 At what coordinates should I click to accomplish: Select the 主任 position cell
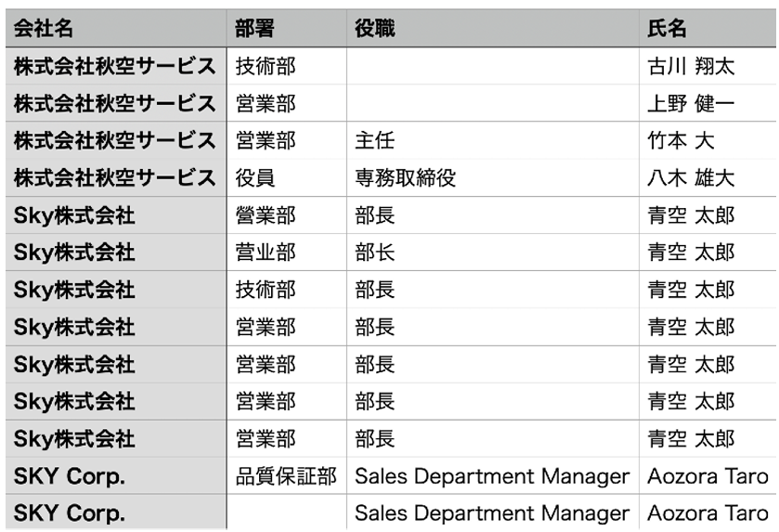point(493,140)
